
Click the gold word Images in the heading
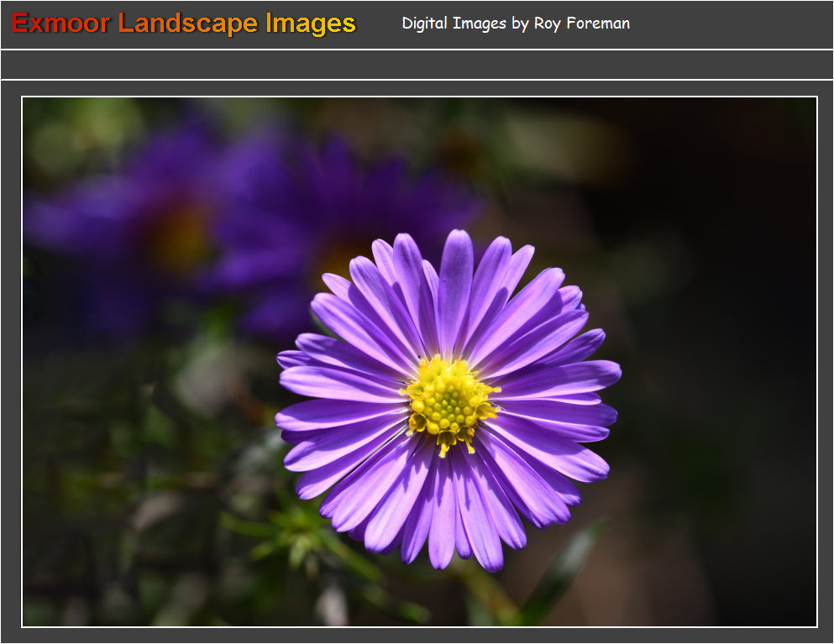[x=311, y=24]
